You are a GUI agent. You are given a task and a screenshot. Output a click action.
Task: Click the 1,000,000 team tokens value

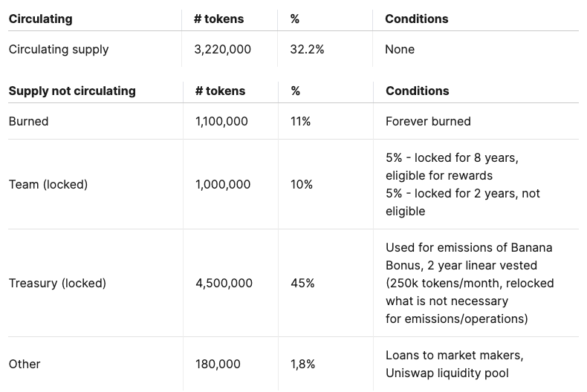click(223, 184)
